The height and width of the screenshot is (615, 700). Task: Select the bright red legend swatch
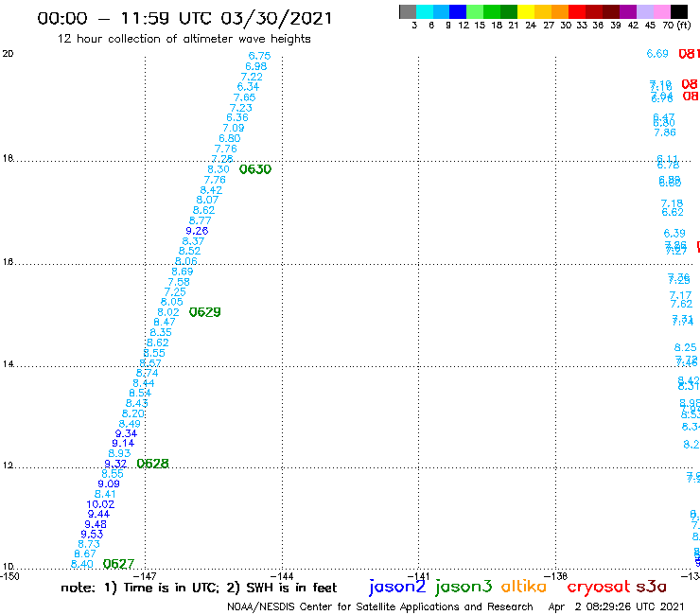click(x=577, y=11)
